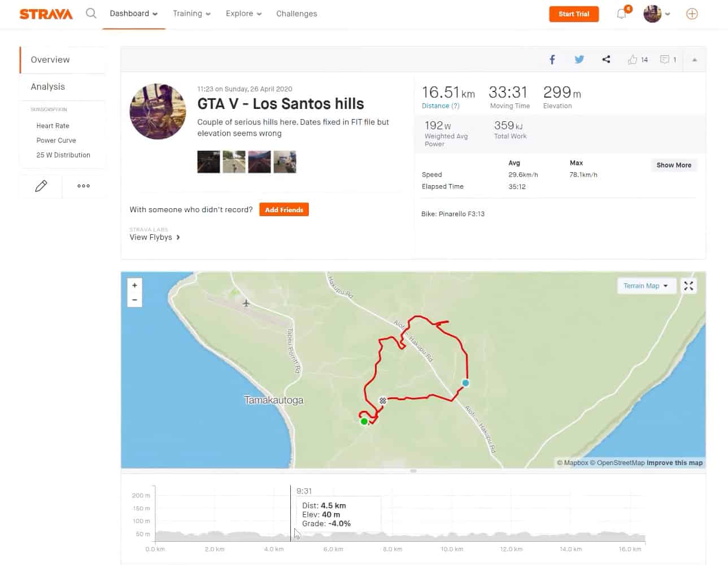Share activity on Twitter
The width and height of the screenshot is (728, 565).
[x=579, y=59]
